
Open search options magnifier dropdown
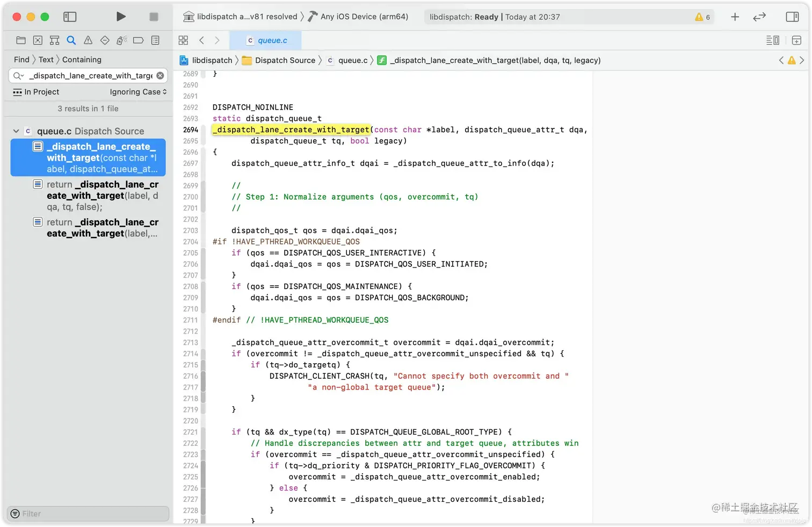(18, 76)
